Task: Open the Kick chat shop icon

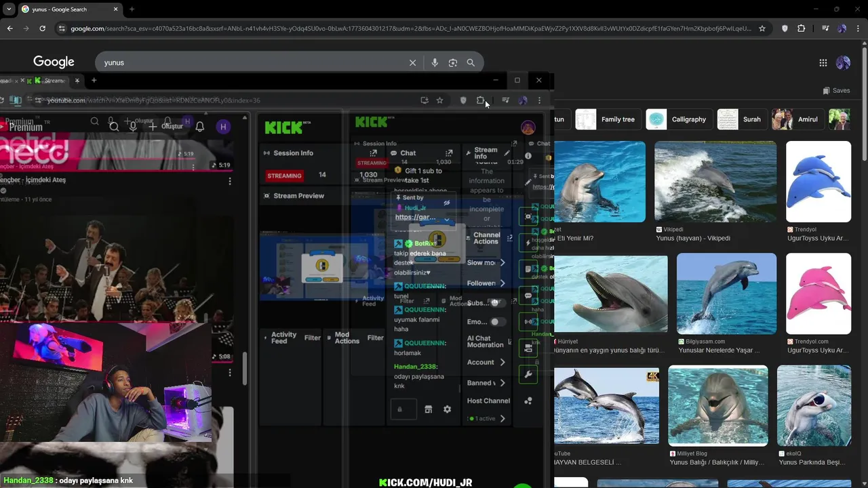Action: click(x=428, y=409)
